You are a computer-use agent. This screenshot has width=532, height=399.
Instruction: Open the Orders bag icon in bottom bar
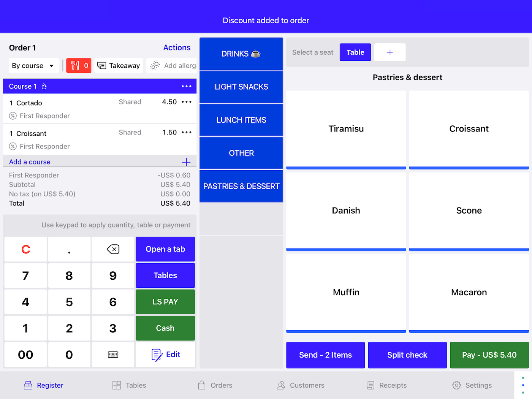coord(202,385)
